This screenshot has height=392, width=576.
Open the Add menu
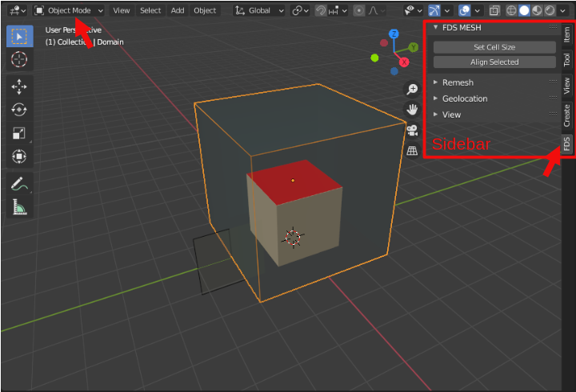pos(178,10)
